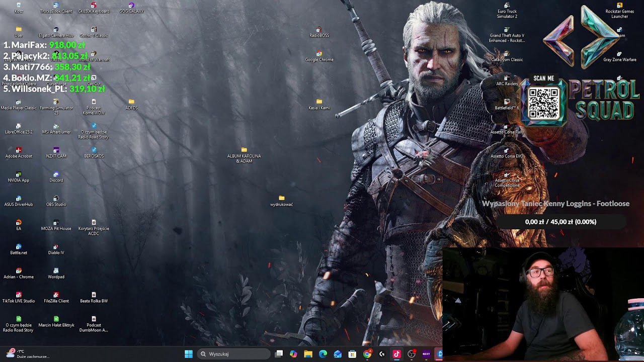Select the MSI Afterburner shortcut
This screenshot has height=362, width=644.
(56, 128)
